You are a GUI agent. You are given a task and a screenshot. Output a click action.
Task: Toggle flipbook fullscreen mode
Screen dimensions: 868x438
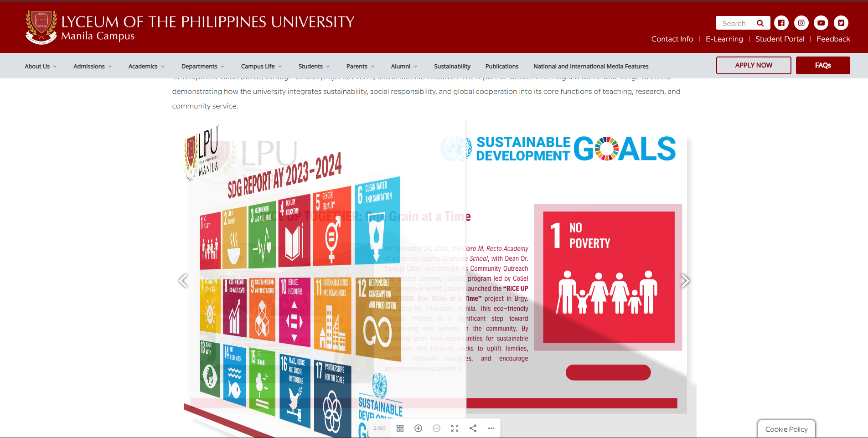(455, 428)
